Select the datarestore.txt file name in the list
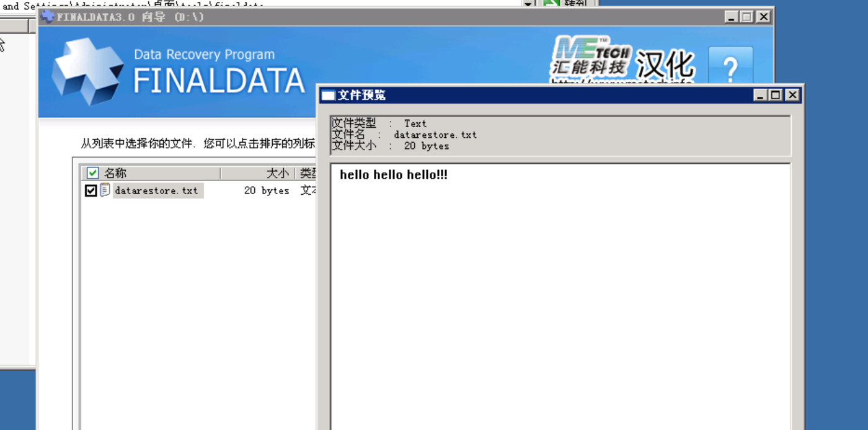This screenshot has width=868, height=430. coord(156,190)
